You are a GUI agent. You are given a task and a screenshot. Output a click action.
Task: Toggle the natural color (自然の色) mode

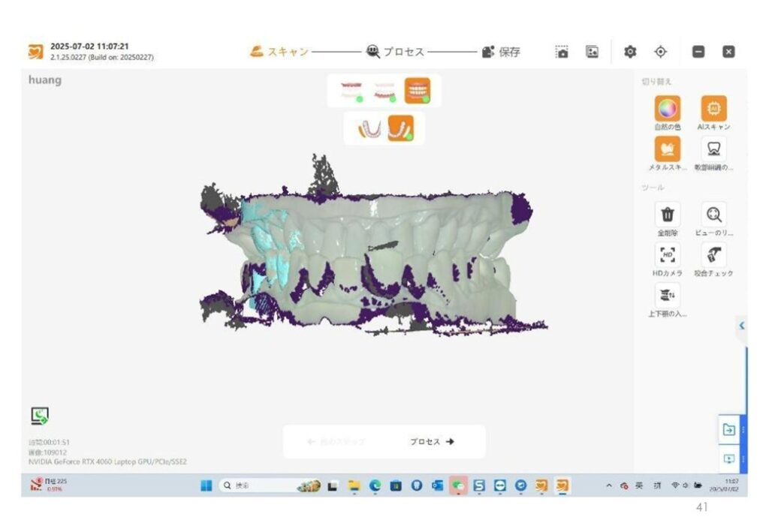pyautogui.click(x=667, y=109)
